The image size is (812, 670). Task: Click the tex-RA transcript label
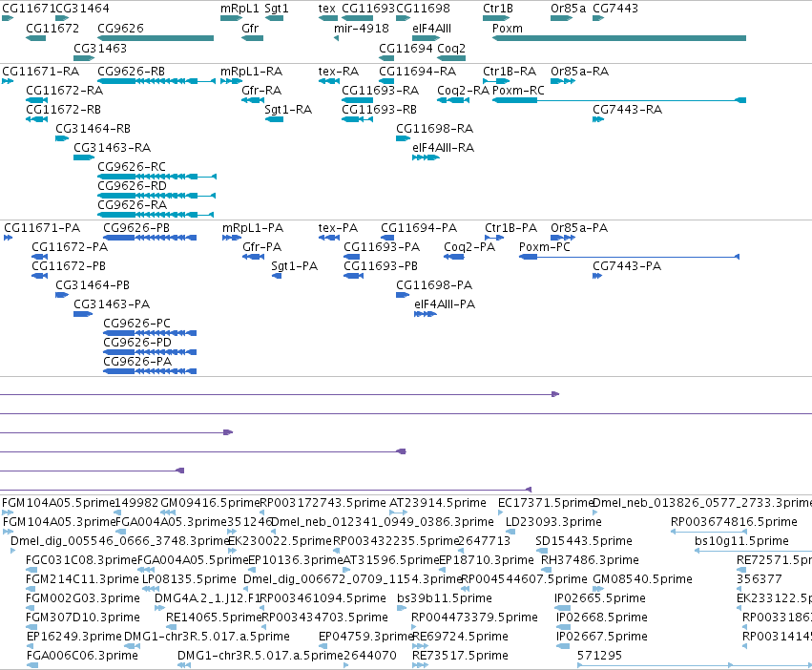pos(339,71)
